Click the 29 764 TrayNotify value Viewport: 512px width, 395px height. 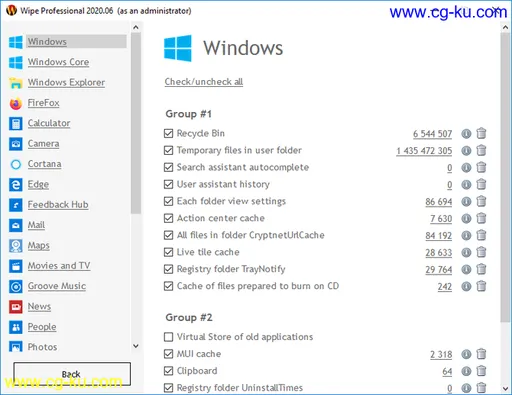[x=439, y=270]
